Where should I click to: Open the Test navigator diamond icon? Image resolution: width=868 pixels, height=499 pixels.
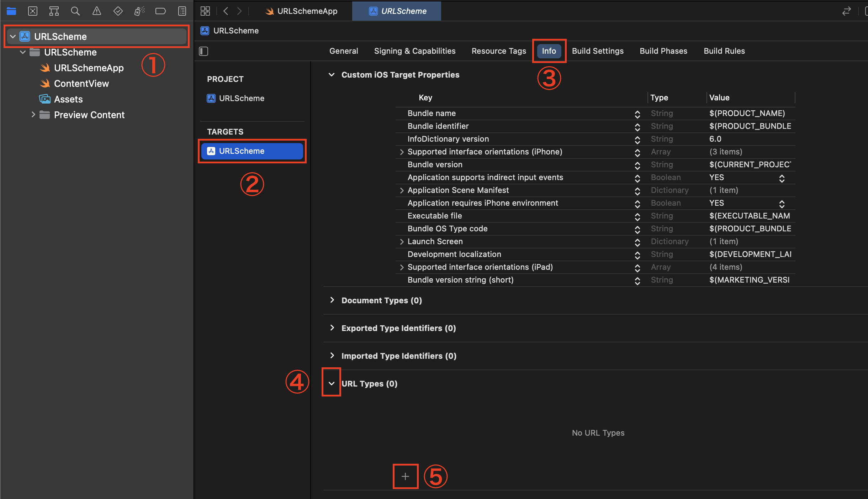click(x=118, y=11)
